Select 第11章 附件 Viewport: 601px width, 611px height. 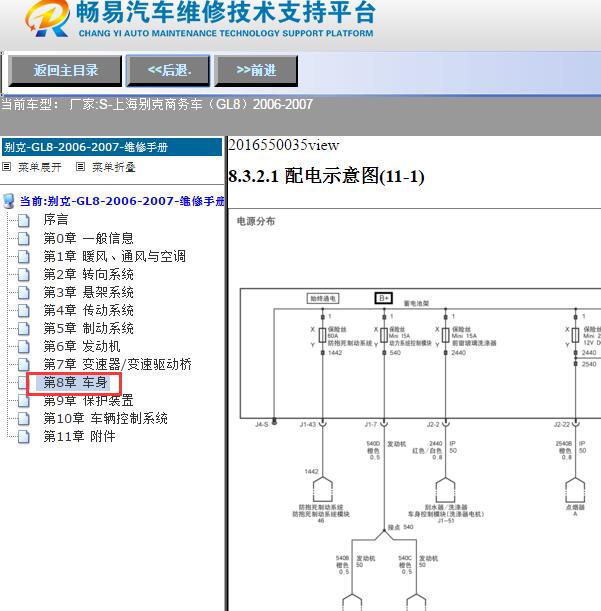(x=80, y=436)
